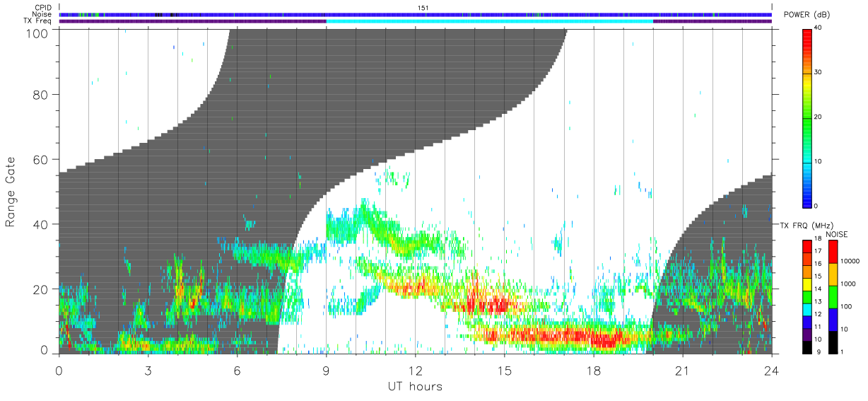Image resolution: width=868 pixels, height=401 pixels.
Task: Click the Range Gate axis title
Action: [x=11, y=192]
